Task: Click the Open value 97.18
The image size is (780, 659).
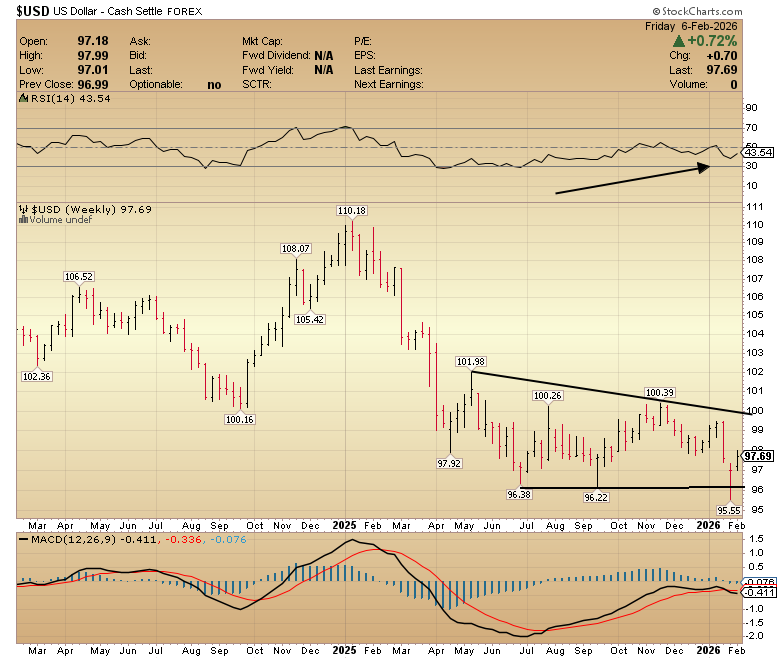Action: point(93,41)
